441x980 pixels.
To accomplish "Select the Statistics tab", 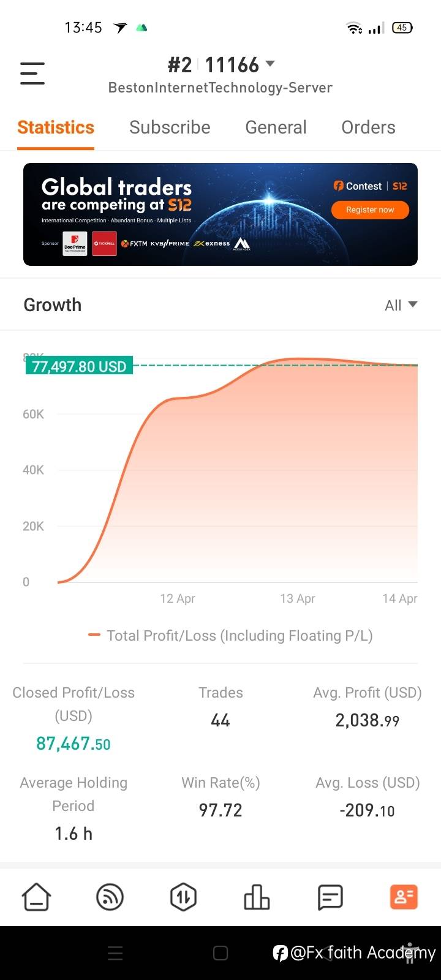I will point(56,127).
